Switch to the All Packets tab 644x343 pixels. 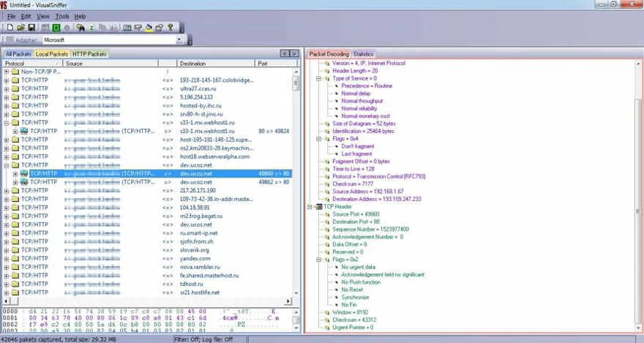click(x=18, y=53)
